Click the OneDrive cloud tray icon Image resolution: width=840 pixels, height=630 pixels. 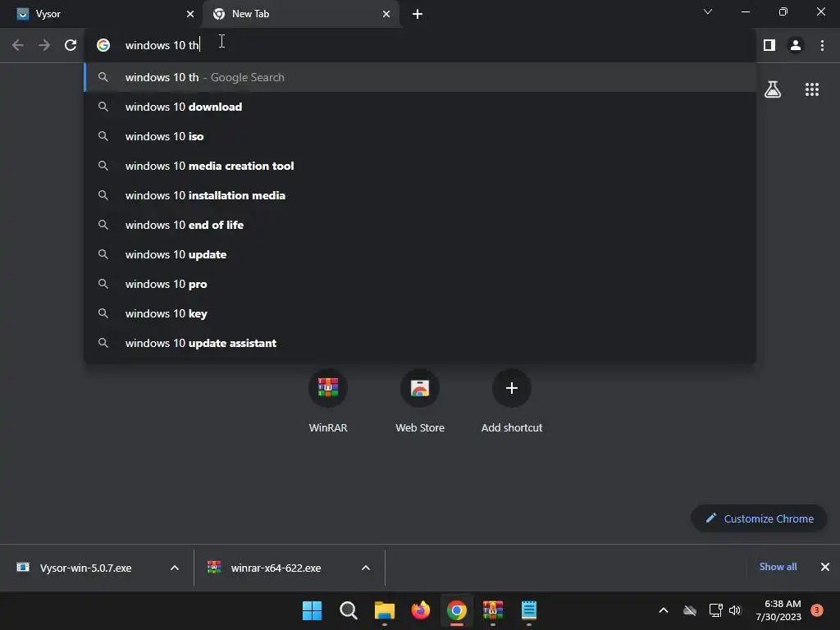click(x=690, y=610)
